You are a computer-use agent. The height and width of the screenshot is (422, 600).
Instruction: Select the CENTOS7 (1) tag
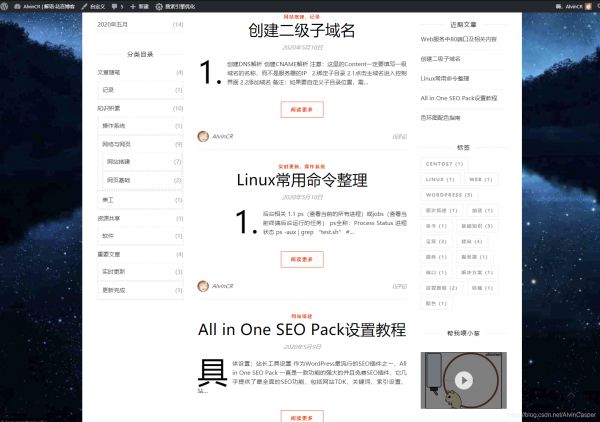tap(444, 164)
